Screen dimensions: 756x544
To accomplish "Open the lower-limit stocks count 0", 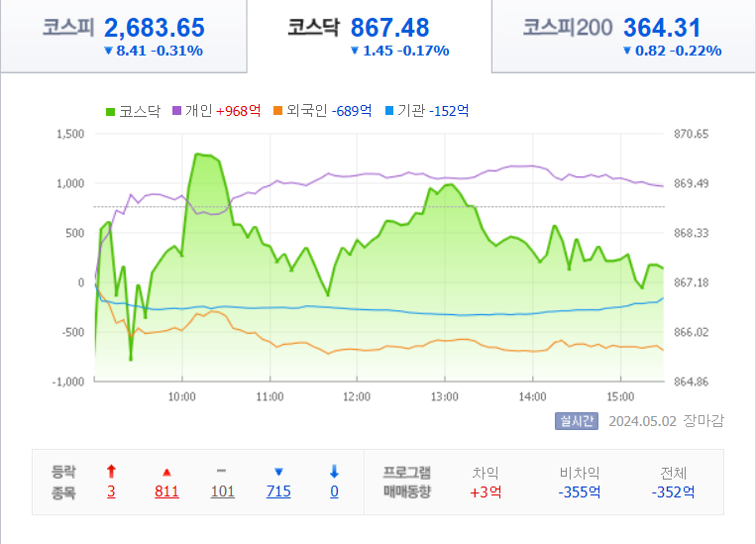I will click(x=334, y=491).
